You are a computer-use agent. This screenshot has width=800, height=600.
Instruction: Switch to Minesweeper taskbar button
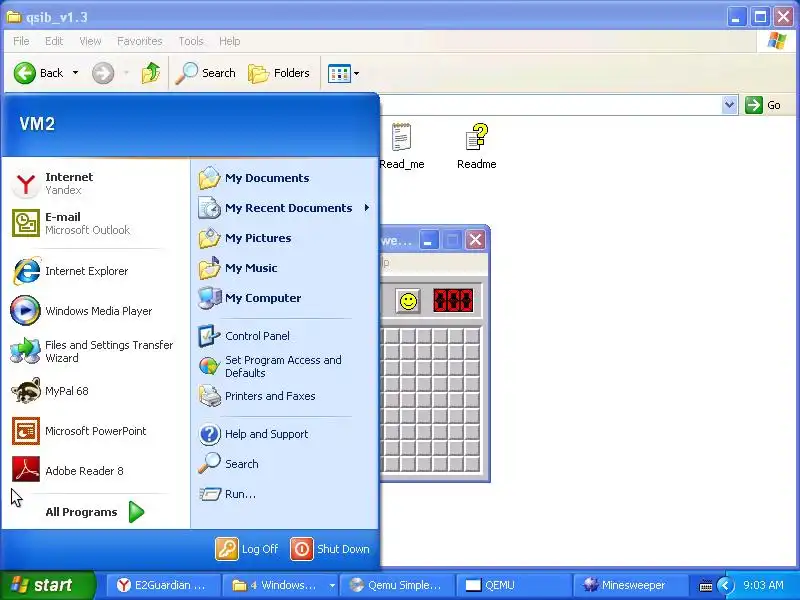[630, 585]
